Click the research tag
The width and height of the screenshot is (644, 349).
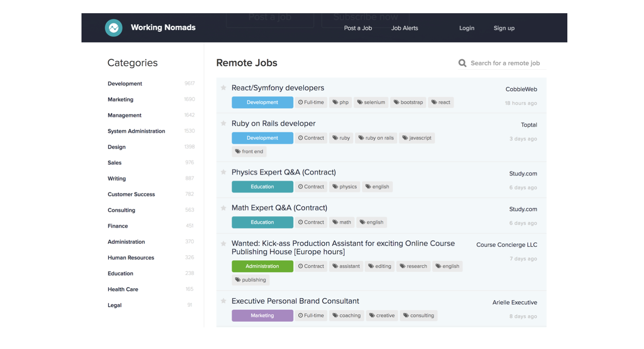click(414, 266)
